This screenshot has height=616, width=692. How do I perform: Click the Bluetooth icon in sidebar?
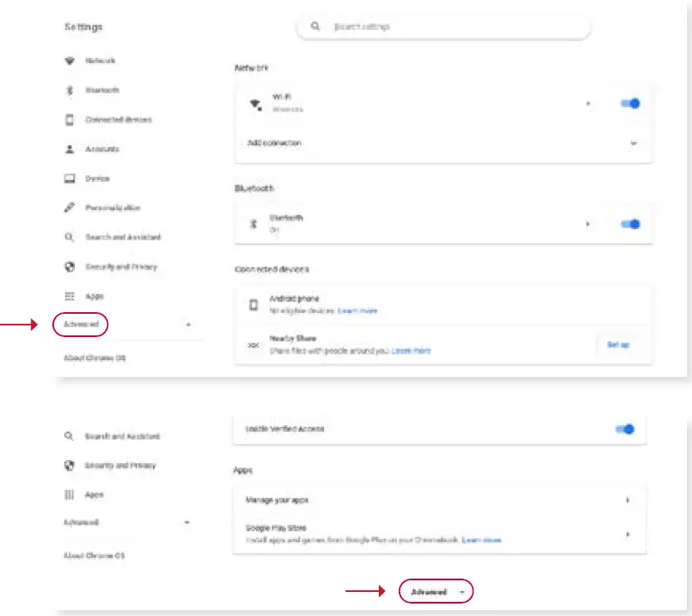[70, 90]
